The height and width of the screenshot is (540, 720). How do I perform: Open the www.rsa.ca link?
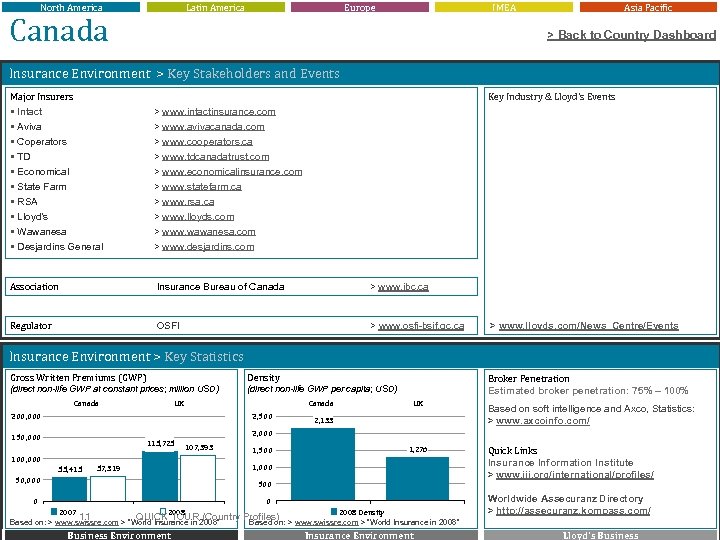tap(188, 202)
